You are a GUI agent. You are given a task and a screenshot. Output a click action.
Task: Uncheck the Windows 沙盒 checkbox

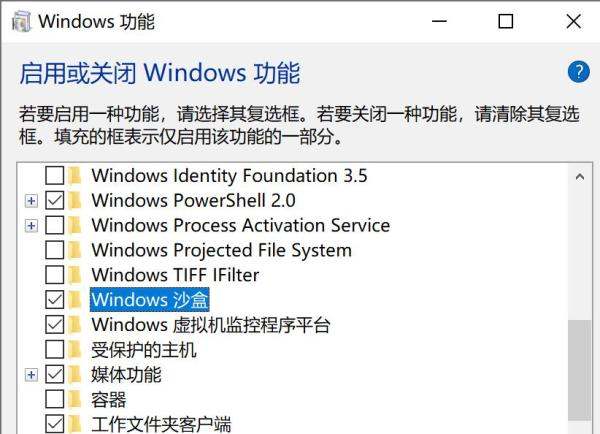tap(55, 300)
